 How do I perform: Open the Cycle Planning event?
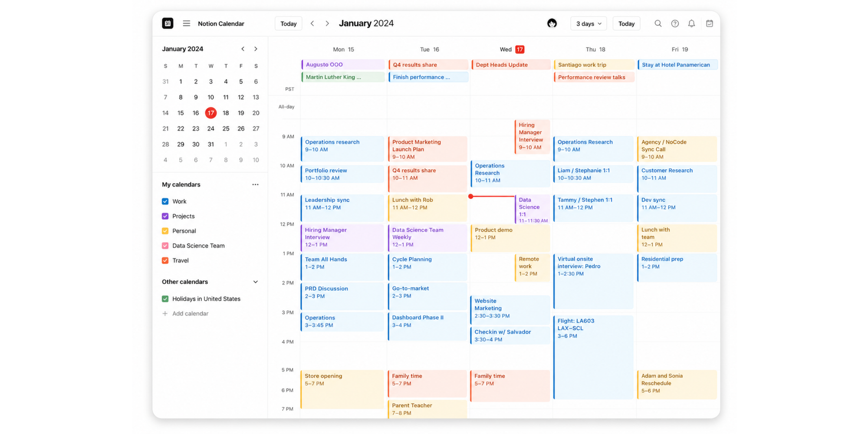[427, 267]
